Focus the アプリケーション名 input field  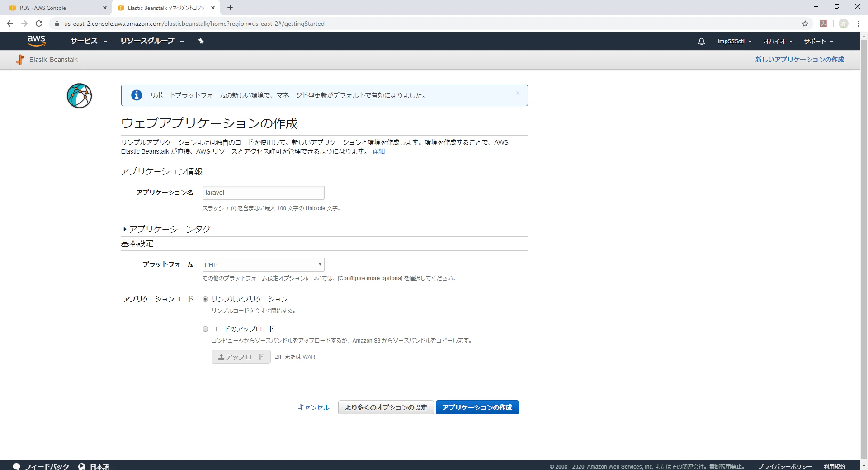(264, 193)
